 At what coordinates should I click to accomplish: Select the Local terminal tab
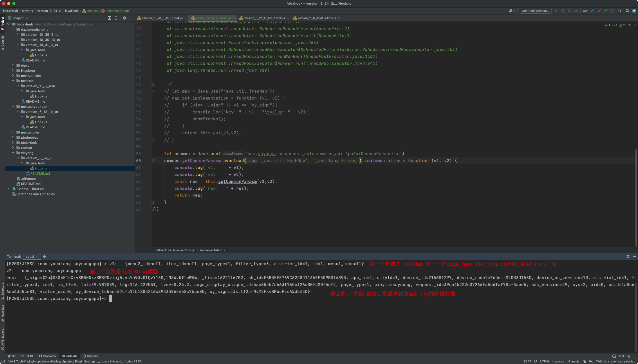[30, 256]
